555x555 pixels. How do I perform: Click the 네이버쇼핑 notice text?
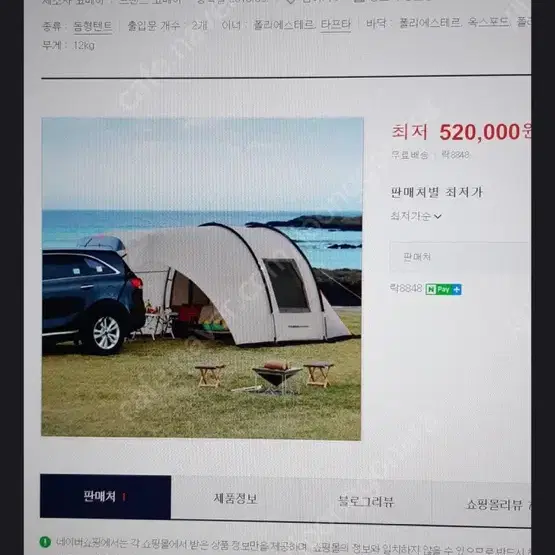click(x=293, y=546)
